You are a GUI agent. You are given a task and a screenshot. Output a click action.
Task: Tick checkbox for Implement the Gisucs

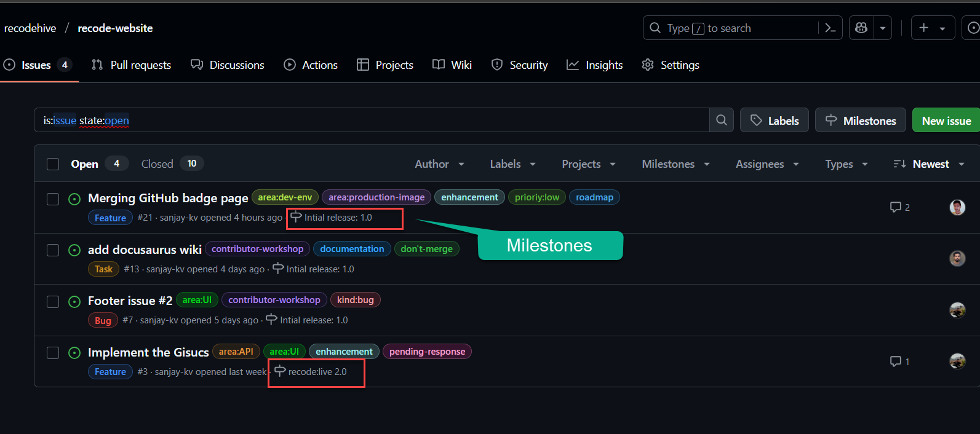click(x=53, y=353)
